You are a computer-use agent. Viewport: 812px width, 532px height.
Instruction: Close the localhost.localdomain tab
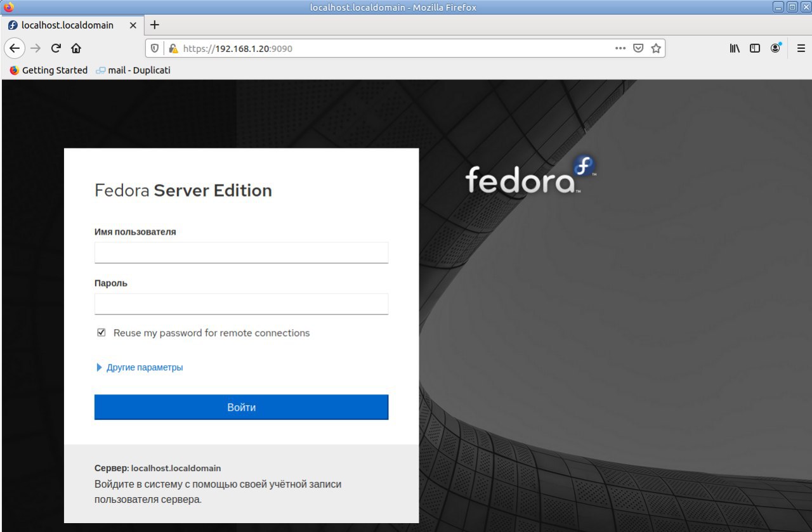tap(133, 25)
